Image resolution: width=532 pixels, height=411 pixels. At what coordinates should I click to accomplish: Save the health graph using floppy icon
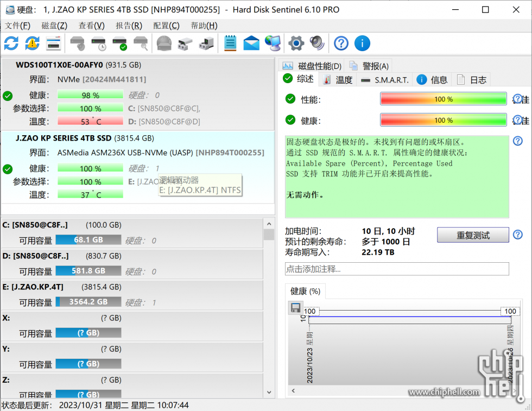(295, 308)
